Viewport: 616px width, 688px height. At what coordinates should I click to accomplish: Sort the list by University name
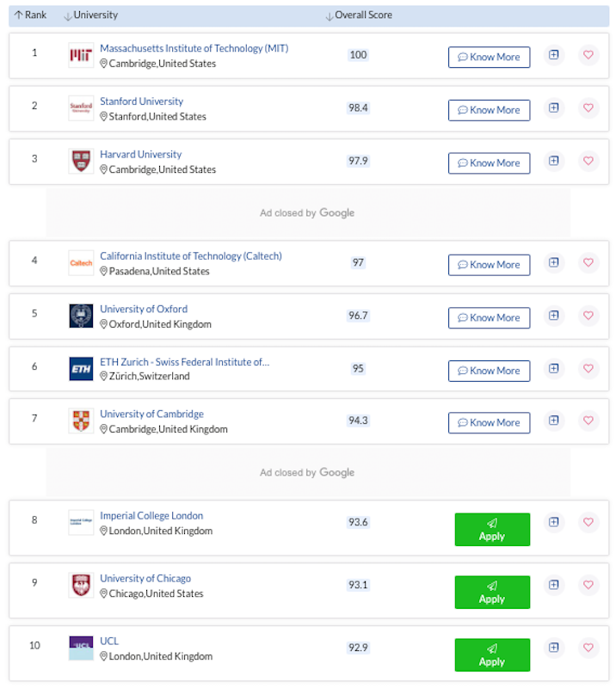pos(91,15)
